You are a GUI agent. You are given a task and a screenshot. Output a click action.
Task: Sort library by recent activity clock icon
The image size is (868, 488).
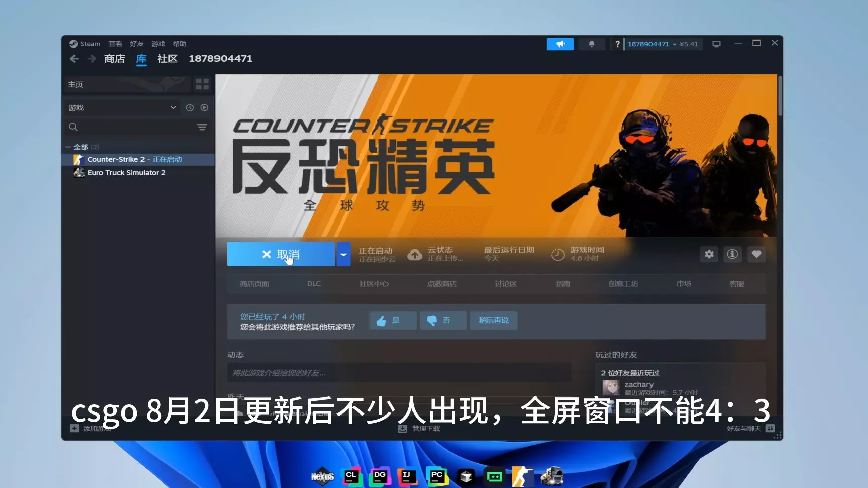tap(190, 107)
